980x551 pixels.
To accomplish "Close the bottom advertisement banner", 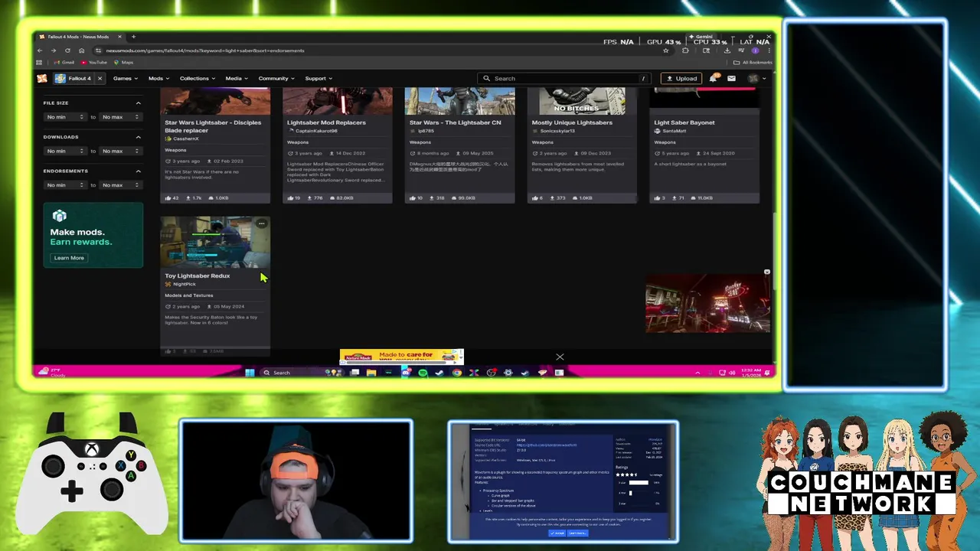I will 560,357.
